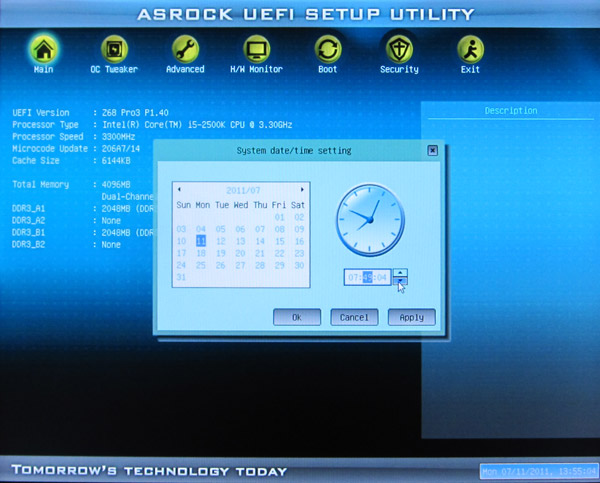This screenshot has width=600, height=483.
Task: Open the Security shield section
Action: tap(399, 50)
